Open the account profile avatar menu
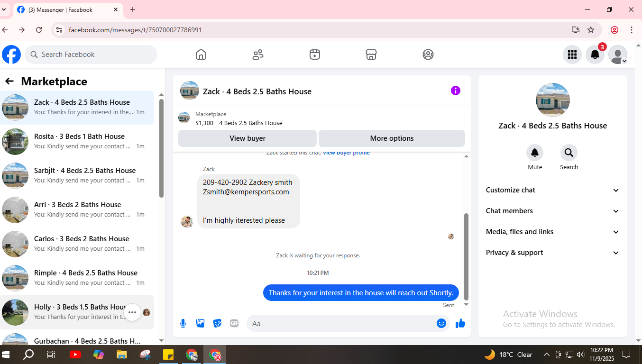 [x=618, y=55]
